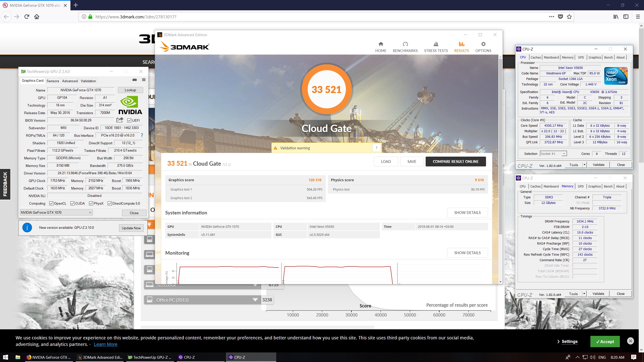The image size is (644, 362).
Task: Click the browser page vertical scrollbar
Action: [x=641, y=96]
